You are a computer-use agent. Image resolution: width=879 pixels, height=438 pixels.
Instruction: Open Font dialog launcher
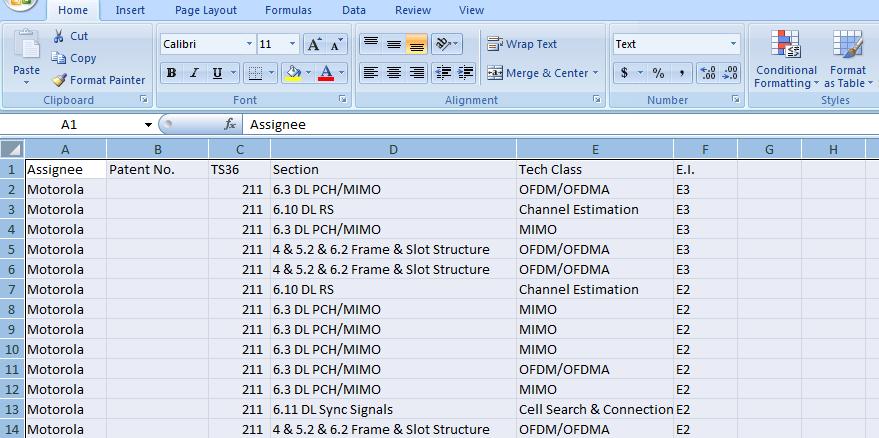coord(343,99)
